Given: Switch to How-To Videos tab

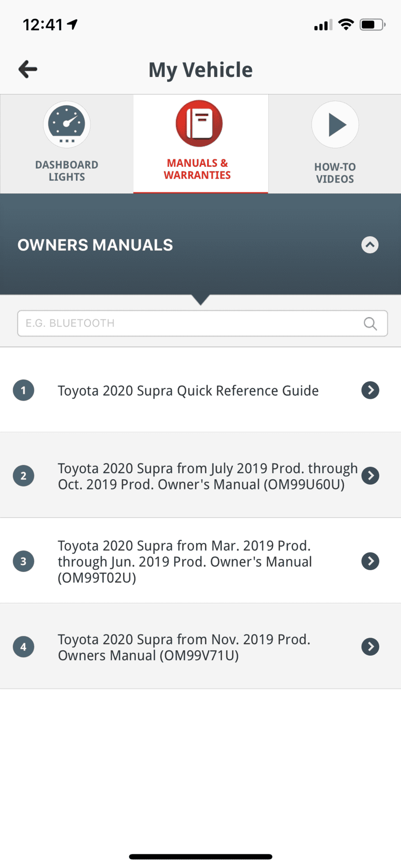Looking at the screenshot, I should pyautogui.click(x=335, y=144).
